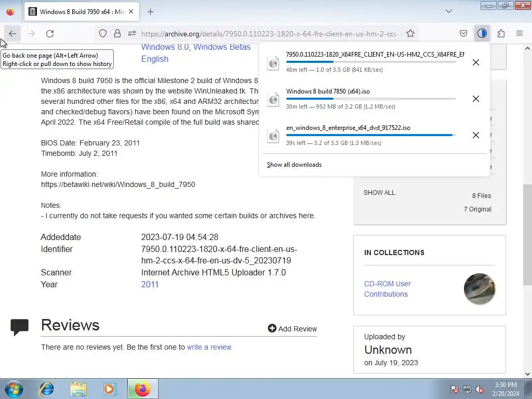Viewport: 532px width, 399px height.
Task: Follow the English language link
Action: 155,59
